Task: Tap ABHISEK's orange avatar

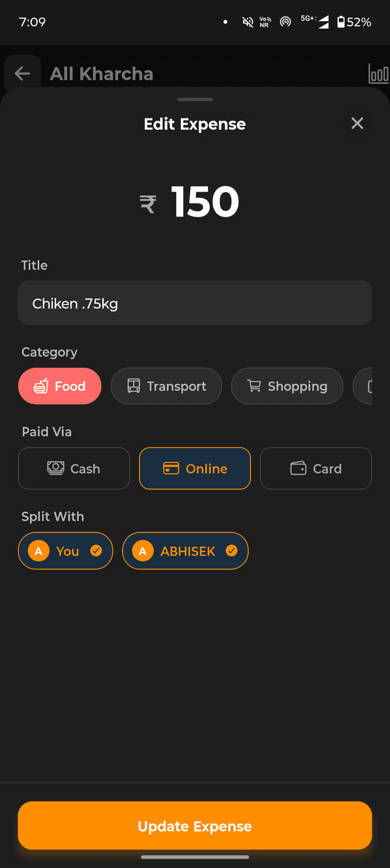Action: pyautogui.click(x=143, y=550)
